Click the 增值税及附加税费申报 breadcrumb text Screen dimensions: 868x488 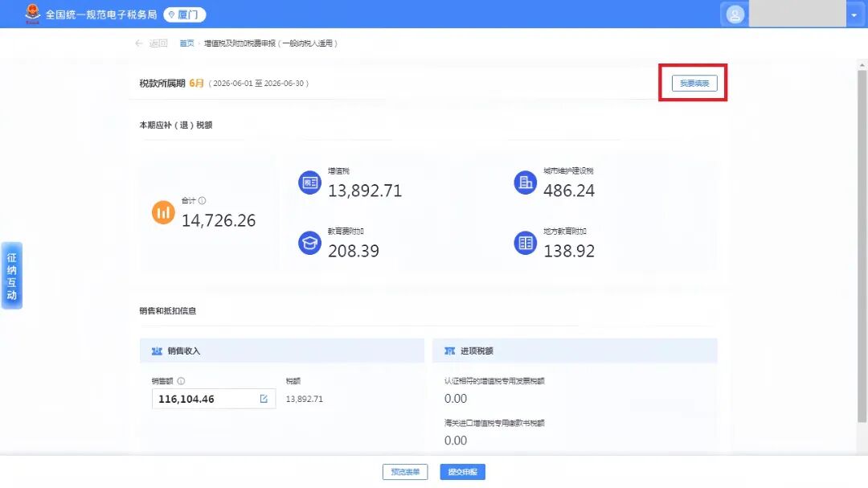(x=271, y=43)
